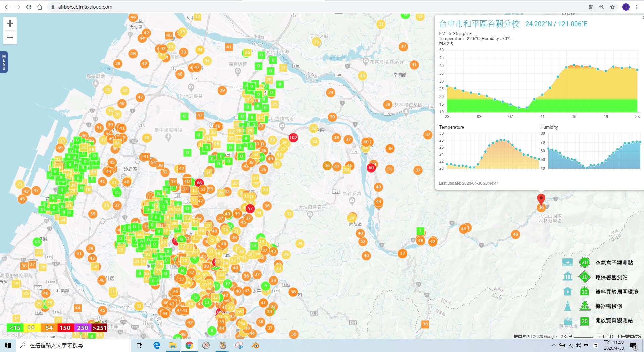This screenshot has height=352, width=644.
Task: Open the volume control in system tray
Action: coord(578,345)
